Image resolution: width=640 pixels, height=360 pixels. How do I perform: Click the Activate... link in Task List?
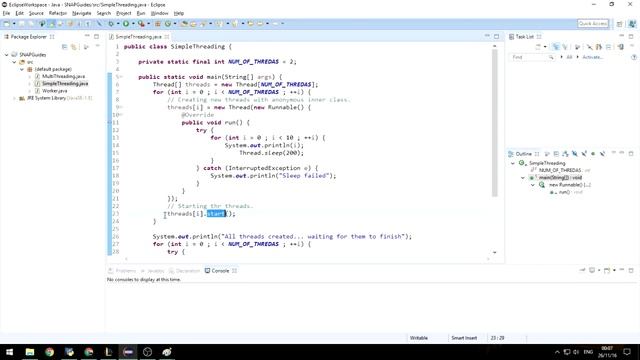click(x=592, y=57)
